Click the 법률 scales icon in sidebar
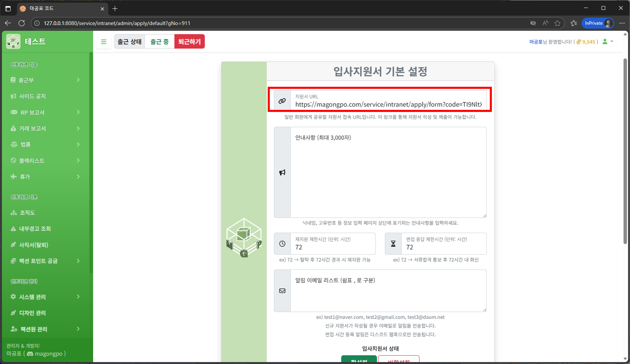Viewport: 630px width, 364px height. [14, 144]
